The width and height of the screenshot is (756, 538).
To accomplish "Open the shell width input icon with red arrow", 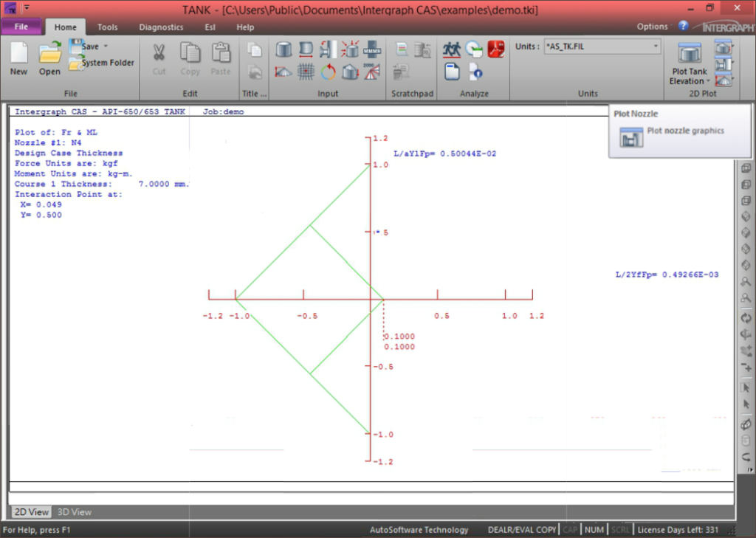I will [306, 49].
